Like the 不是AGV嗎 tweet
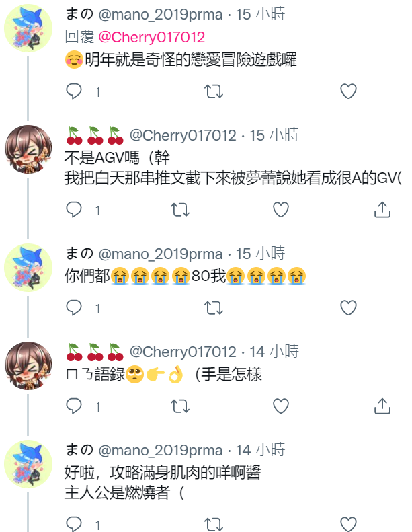This screenshot has height=532, width=412. pyautogui.click(x=281, y=210)
